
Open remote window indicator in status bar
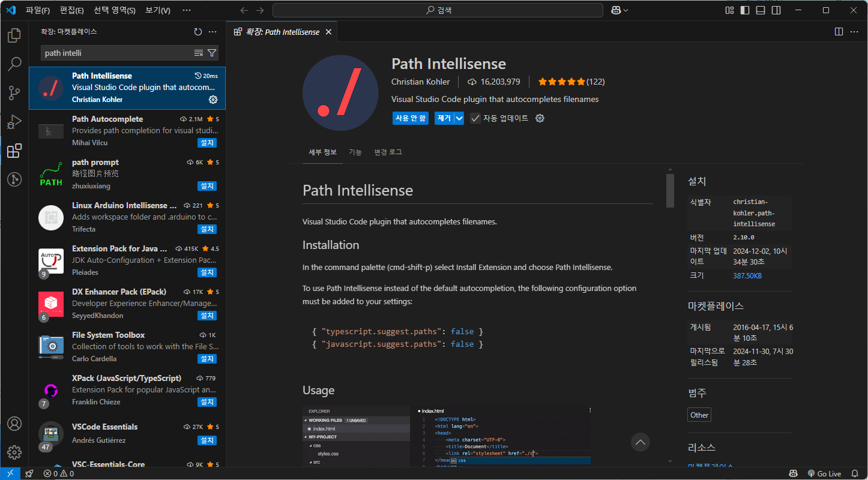[10, 473]
